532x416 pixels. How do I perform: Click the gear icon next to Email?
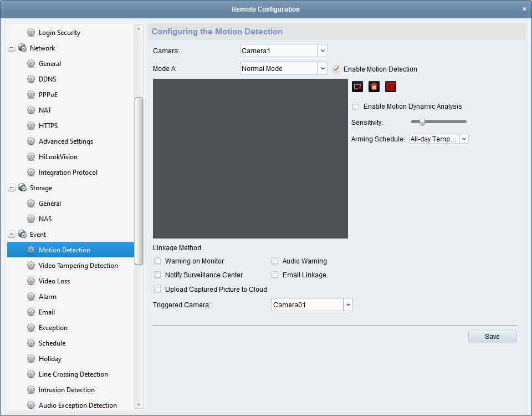(31, 312)
